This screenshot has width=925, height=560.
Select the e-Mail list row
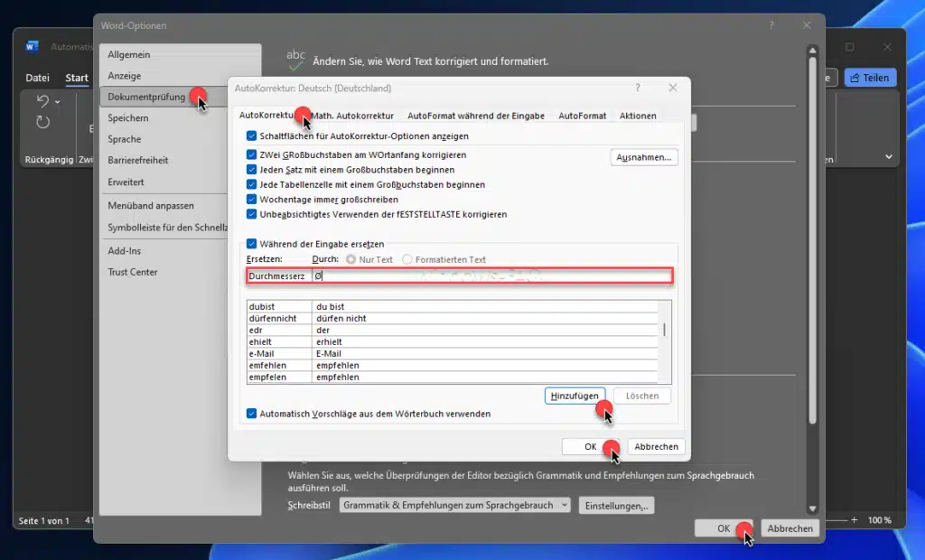click(x=453, y=353)
